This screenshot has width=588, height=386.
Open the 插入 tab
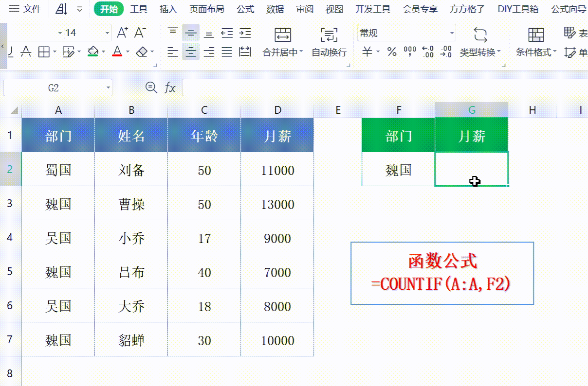coord(168,9)
